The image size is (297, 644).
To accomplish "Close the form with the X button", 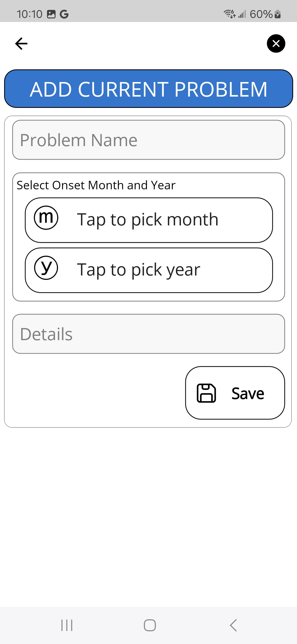I will point(276,43).
